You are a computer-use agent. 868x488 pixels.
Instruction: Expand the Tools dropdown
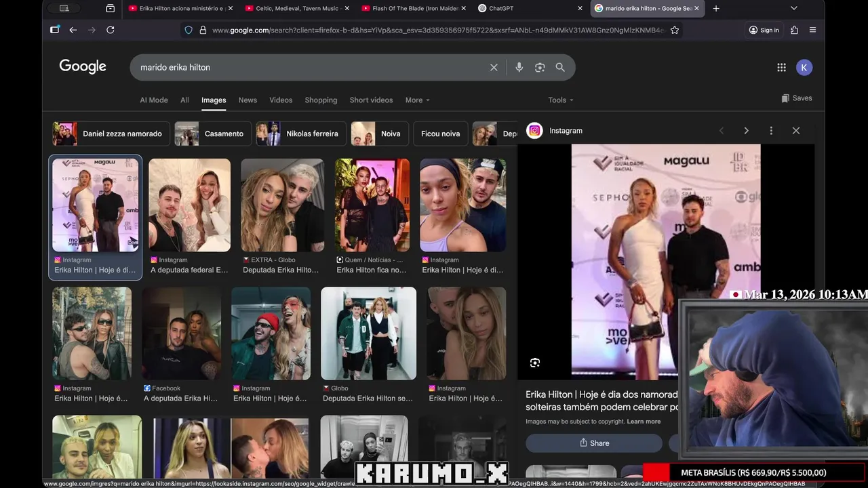pyautogui.click(x=561, y=100)
